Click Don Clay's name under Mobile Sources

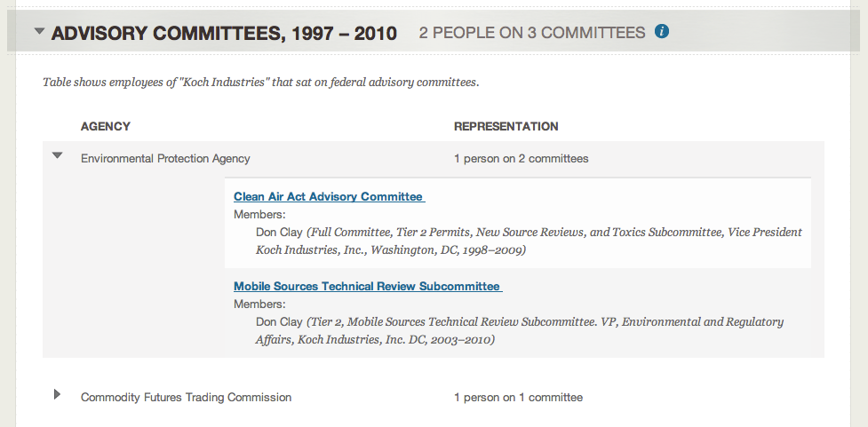click(279, 321)
